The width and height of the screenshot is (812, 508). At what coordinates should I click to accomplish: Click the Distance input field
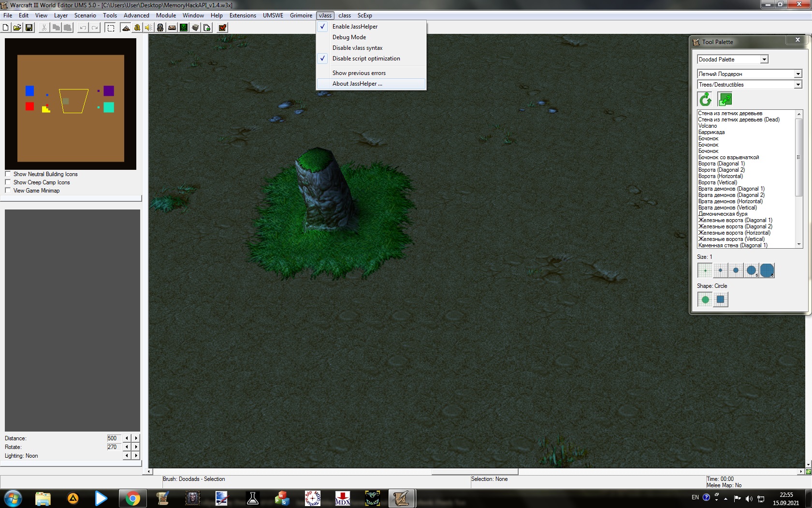(114, 438)
